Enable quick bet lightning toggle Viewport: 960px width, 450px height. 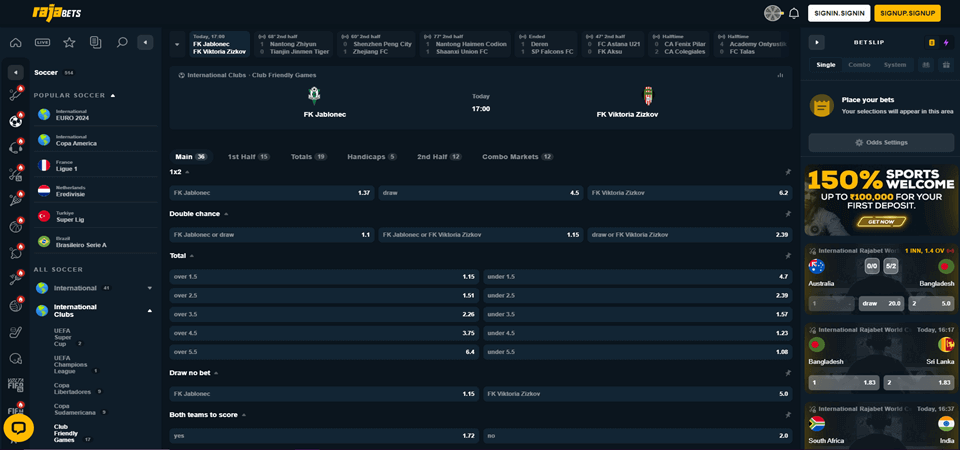coord(947,42)
